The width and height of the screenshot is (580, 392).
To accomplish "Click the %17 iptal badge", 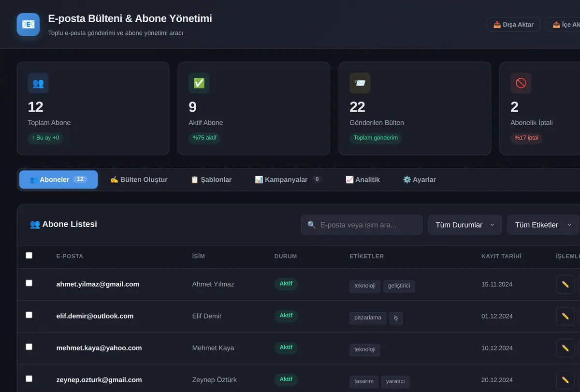I will pos(526,138).
